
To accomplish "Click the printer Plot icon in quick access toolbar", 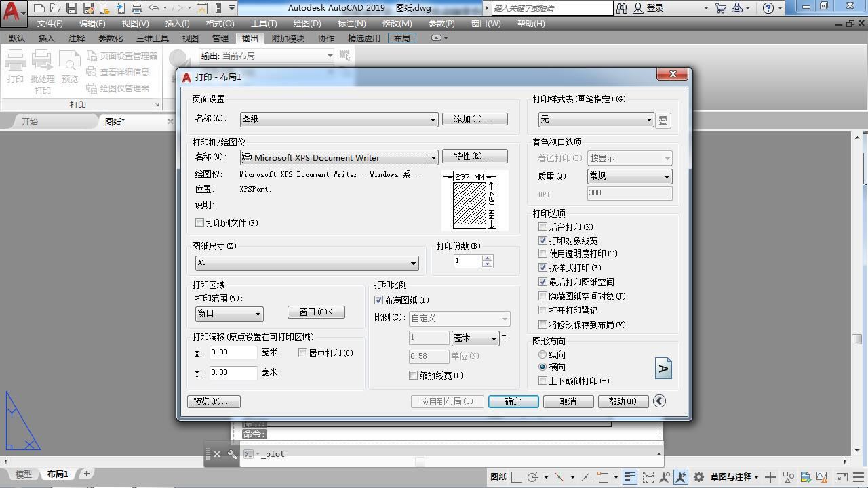I will click(x=136, y=8).
